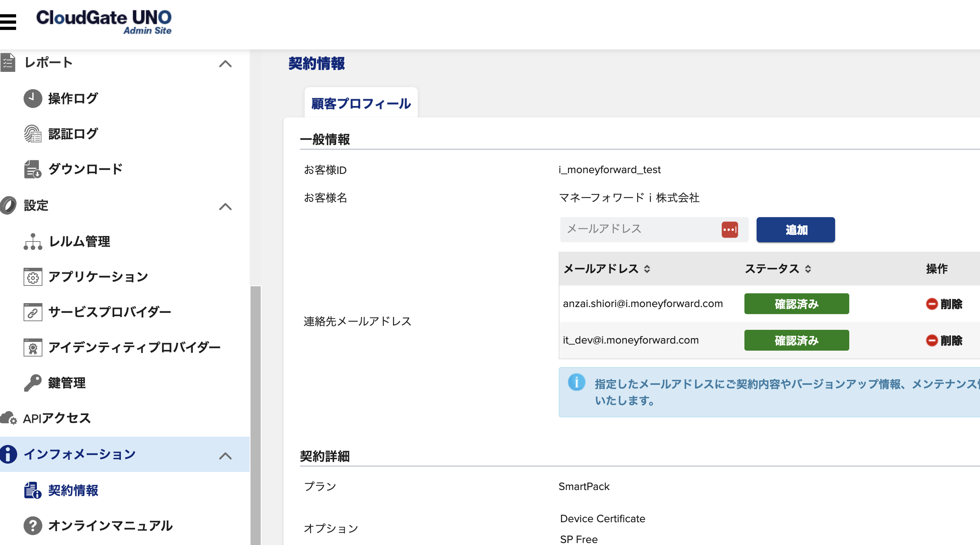Click the key icon for 鍵管理
Image resolution: width=980 pixels, height=545 pixels.
33,383
